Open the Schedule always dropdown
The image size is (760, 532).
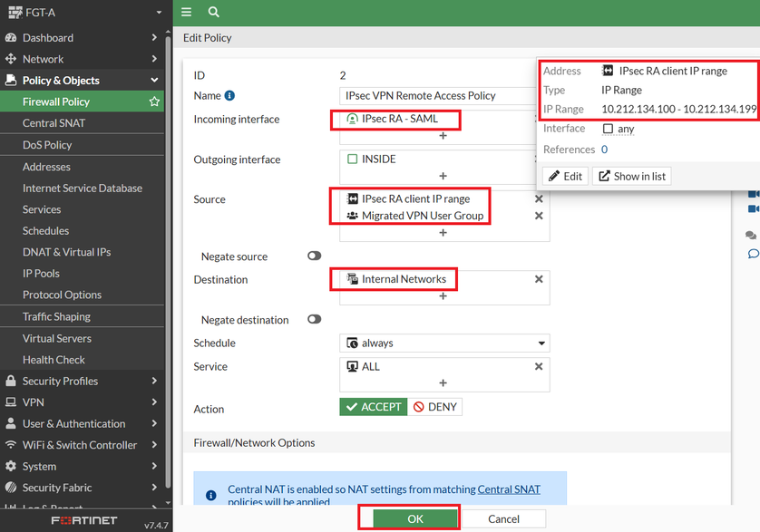point(444,343)
